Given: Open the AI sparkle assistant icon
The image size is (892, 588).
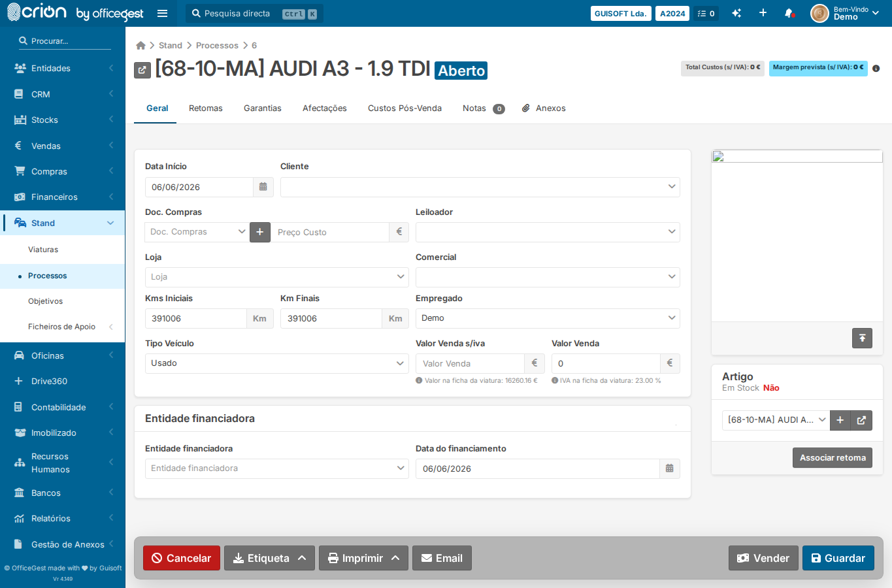Looking at the screenshot, I should 736,13.
